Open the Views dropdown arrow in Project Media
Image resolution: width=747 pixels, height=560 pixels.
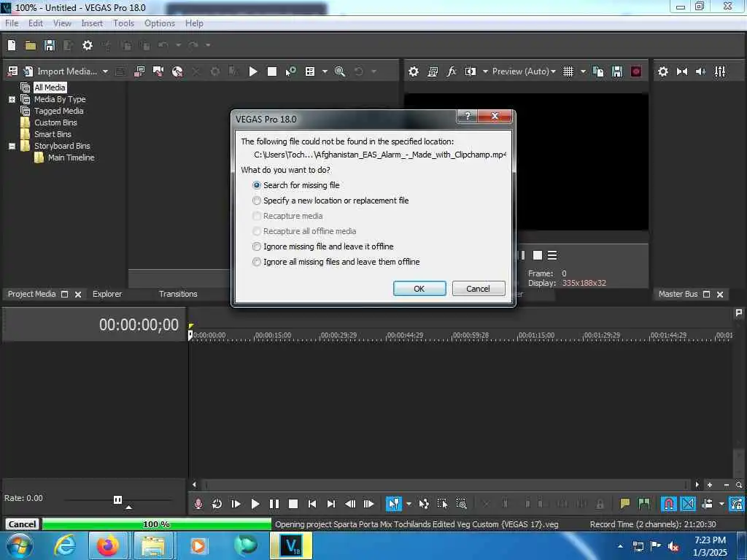point(325,71)
